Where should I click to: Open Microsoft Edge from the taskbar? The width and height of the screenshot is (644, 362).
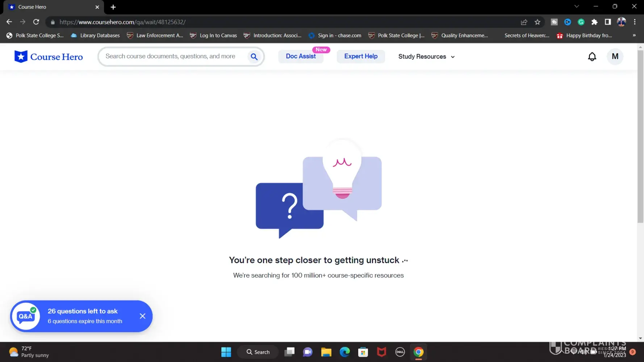(x=344, y=352)
